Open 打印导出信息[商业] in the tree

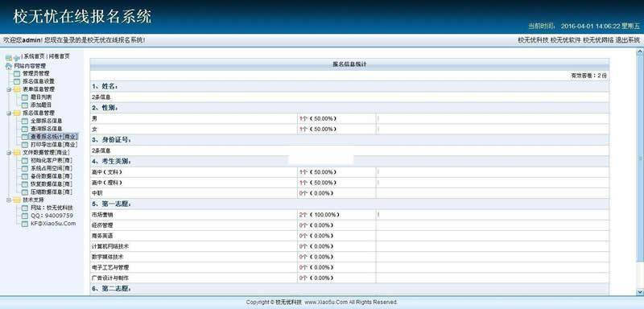coord(54,145)
